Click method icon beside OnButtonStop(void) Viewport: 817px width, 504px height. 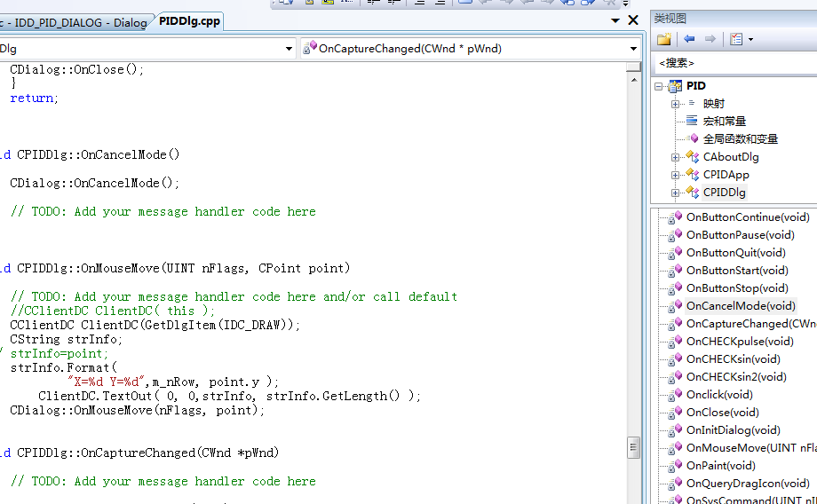(675, 288)
